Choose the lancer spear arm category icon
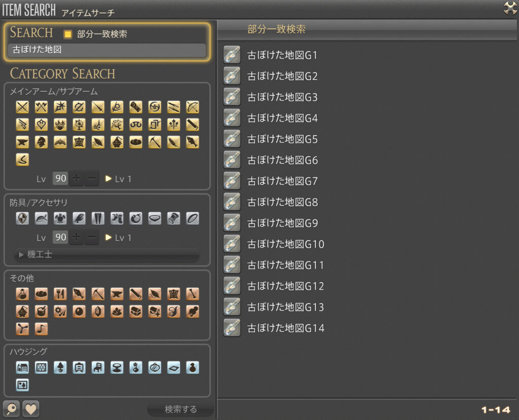Screen dimensions: 519x420 (98, 107)
